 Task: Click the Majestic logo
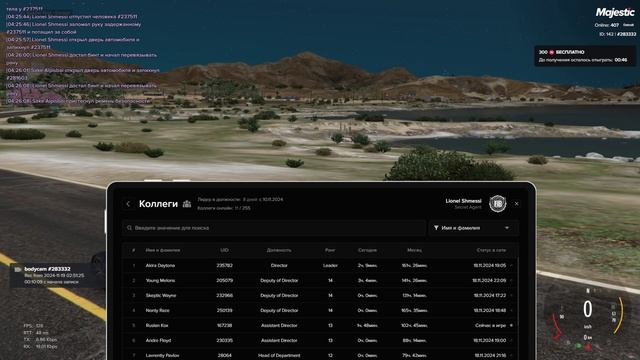pyautogui.click(x=615, y=13)
